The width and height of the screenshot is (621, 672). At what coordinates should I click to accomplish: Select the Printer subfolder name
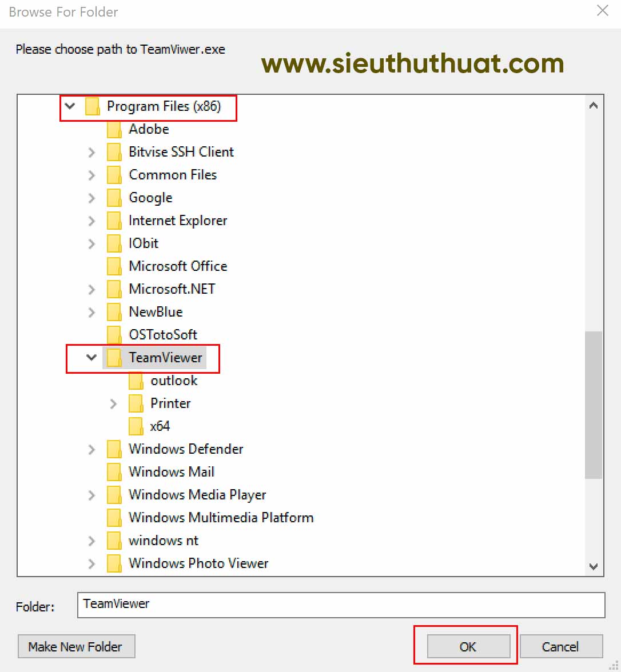point(170,403)
